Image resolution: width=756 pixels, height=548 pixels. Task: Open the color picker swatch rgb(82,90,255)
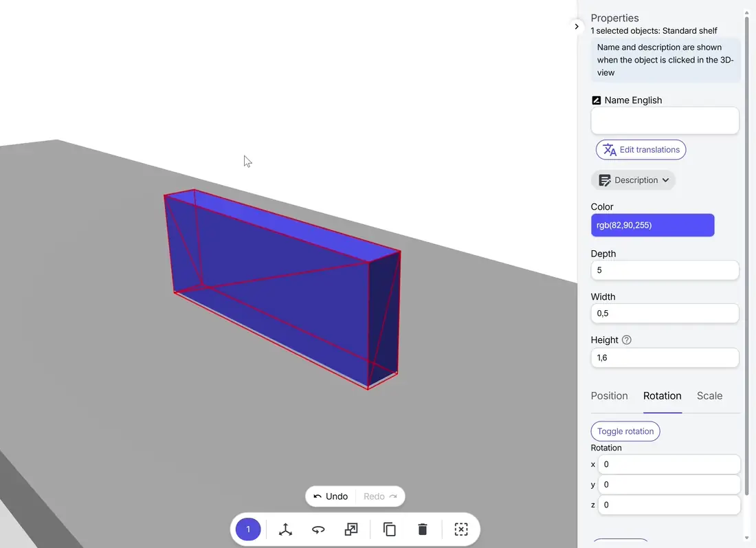point(652,226)
